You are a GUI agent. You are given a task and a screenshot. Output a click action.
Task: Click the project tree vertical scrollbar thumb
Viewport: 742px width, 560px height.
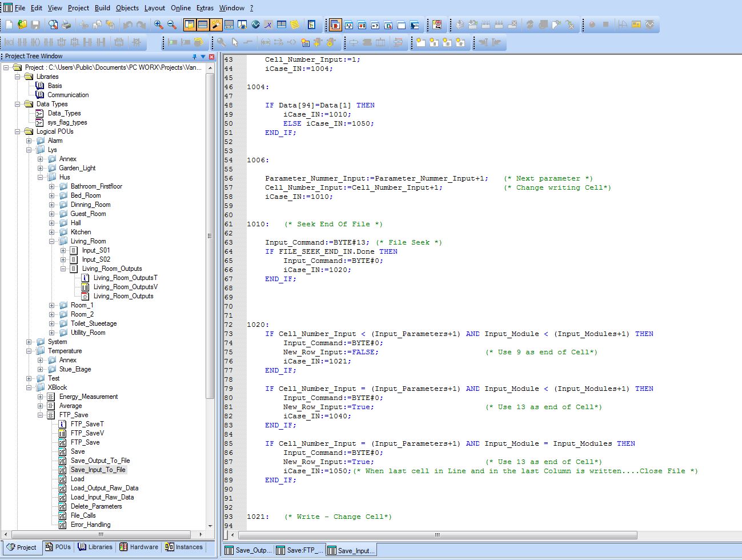210,235
